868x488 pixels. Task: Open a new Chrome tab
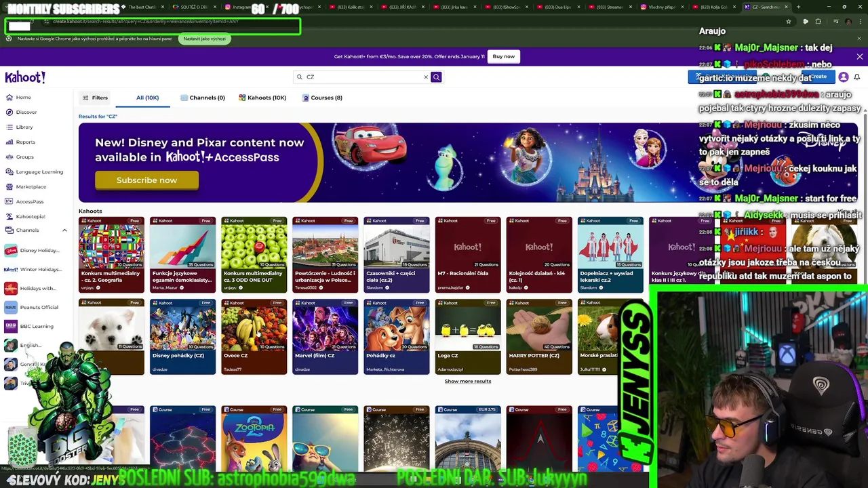798,7
